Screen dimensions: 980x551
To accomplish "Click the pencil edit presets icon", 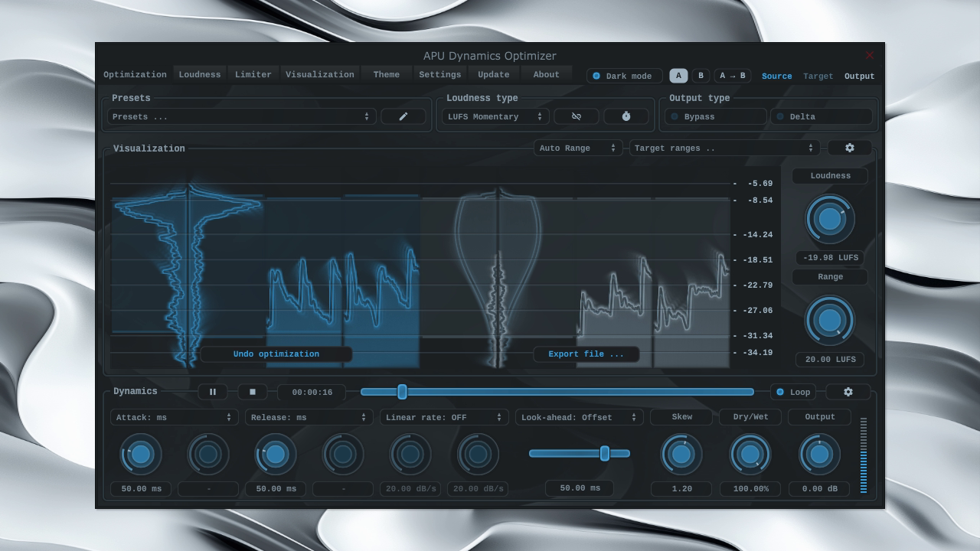I will [403, 116].
